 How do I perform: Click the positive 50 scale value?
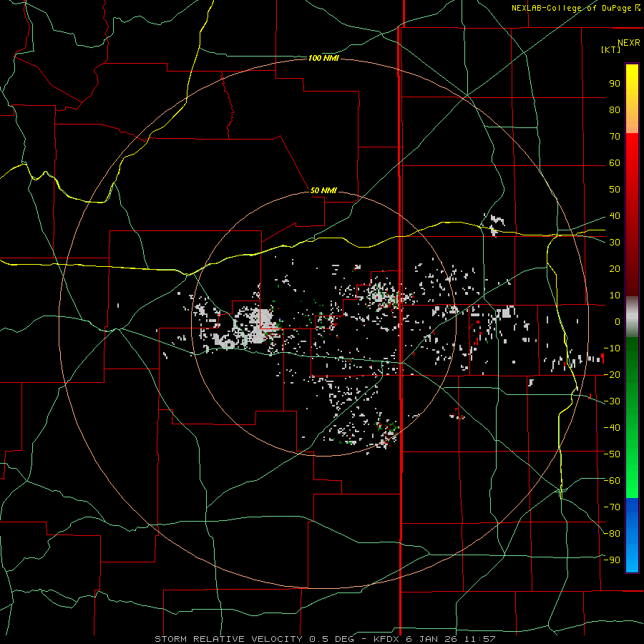pyautogui.click(x=615, y=190)
